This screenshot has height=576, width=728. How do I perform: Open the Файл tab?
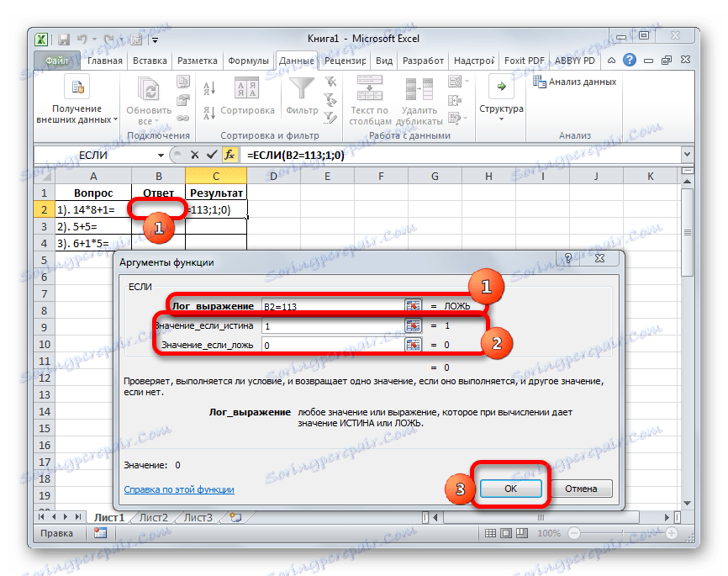(x=57, y=61)
